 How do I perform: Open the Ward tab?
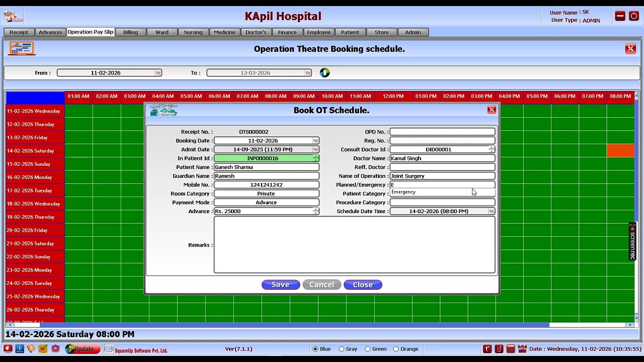coord(162,32)
